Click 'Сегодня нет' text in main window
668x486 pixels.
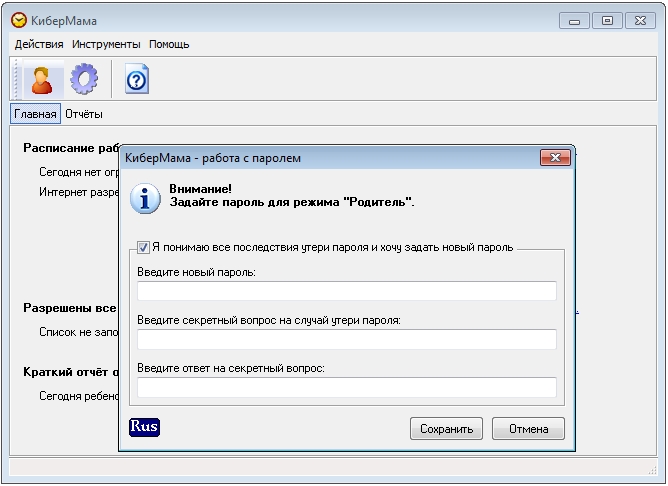coord(79,172)
